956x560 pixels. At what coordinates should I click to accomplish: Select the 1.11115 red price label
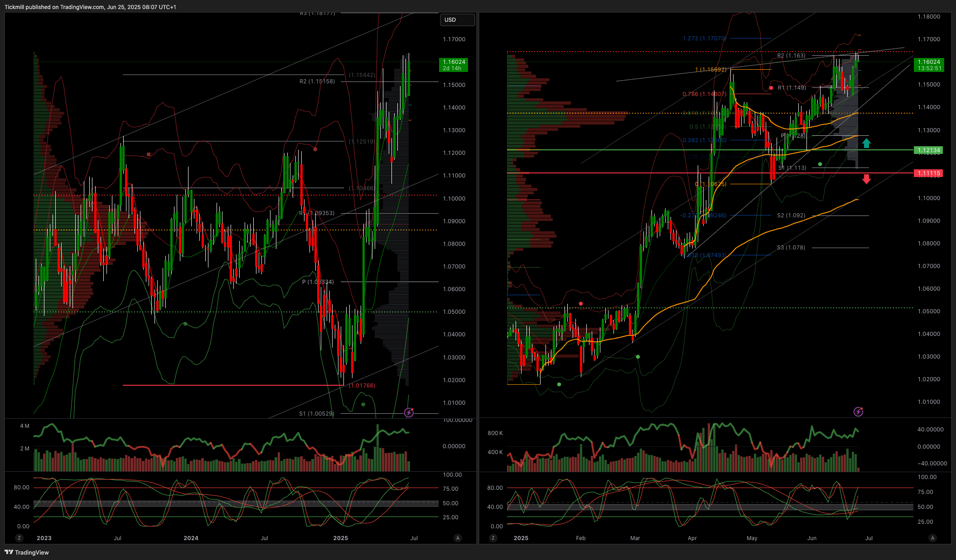pyautogui.click(x=928, y=173)
